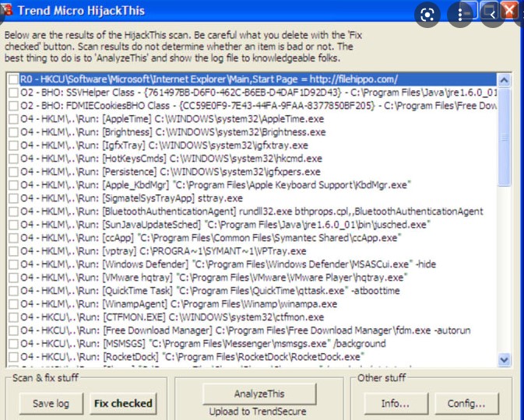
Task: Select the WinampAgent winampa.exe row text
Action: point(179,304)
